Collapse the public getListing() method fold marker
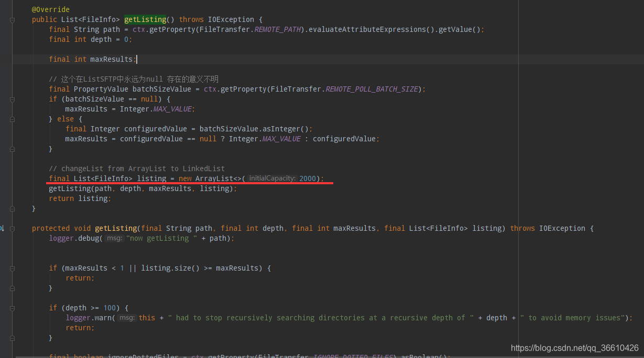 tap(12, 20)
